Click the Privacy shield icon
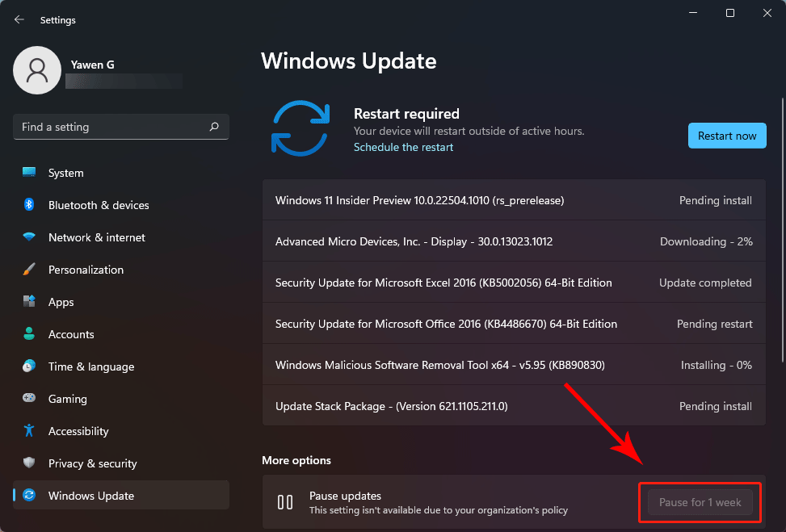 click(x=29, y=463)
